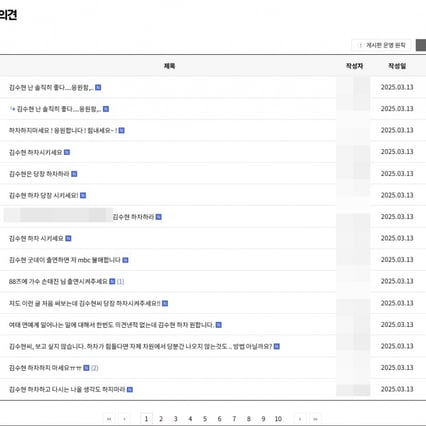This screenshot has height=426, width=426.
Task: Open the (1) comment count on 손태진 post
Action: [x=120, y=282]
